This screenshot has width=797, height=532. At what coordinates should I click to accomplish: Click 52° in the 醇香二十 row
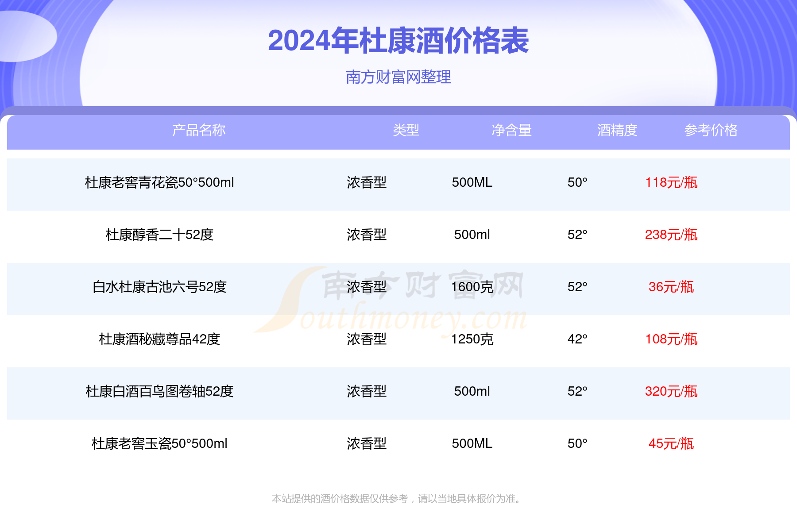(x=577, y=235)
